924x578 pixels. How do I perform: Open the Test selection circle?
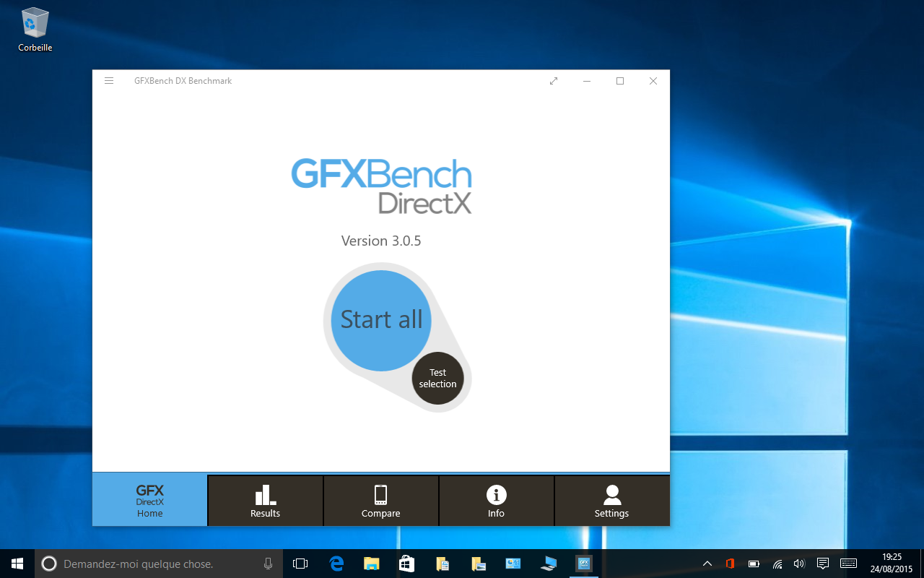pyautogui.click(x=438, y=379)
